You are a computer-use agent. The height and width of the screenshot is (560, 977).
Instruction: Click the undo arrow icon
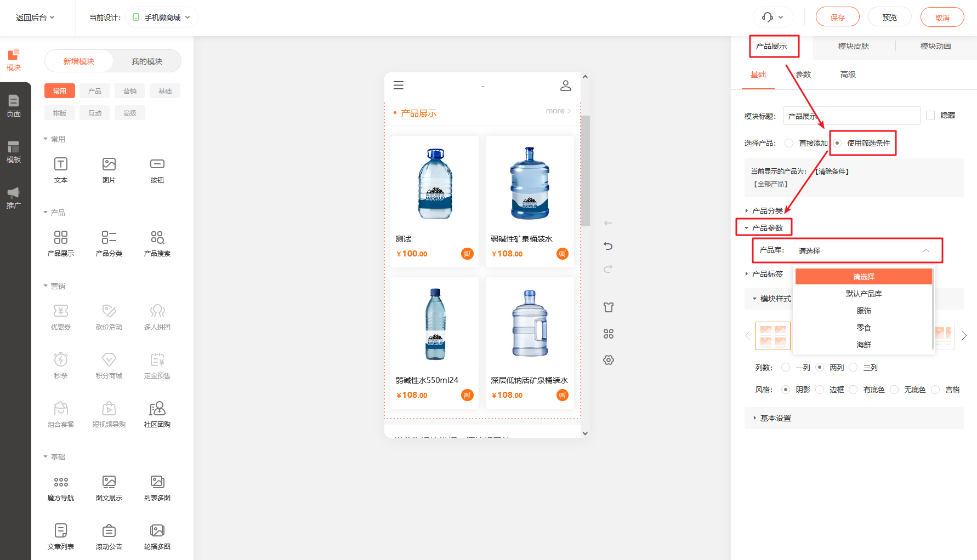[608, 246]
